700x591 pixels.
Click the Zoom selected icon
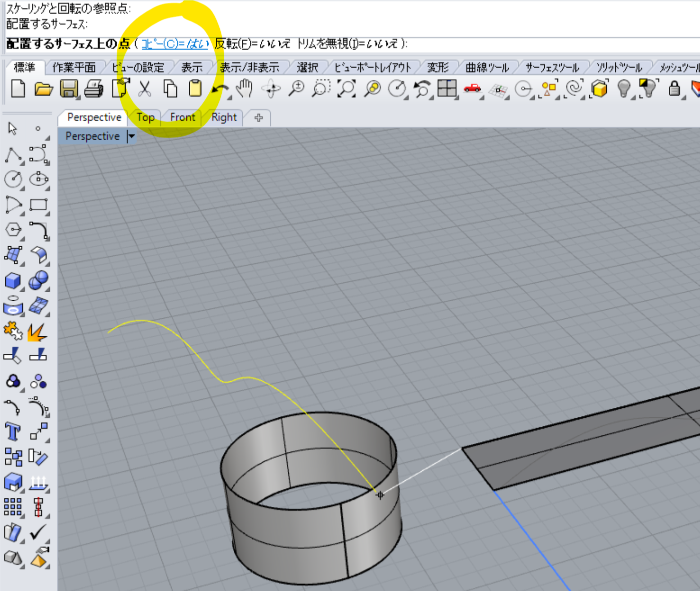click(x=373, y=89)
